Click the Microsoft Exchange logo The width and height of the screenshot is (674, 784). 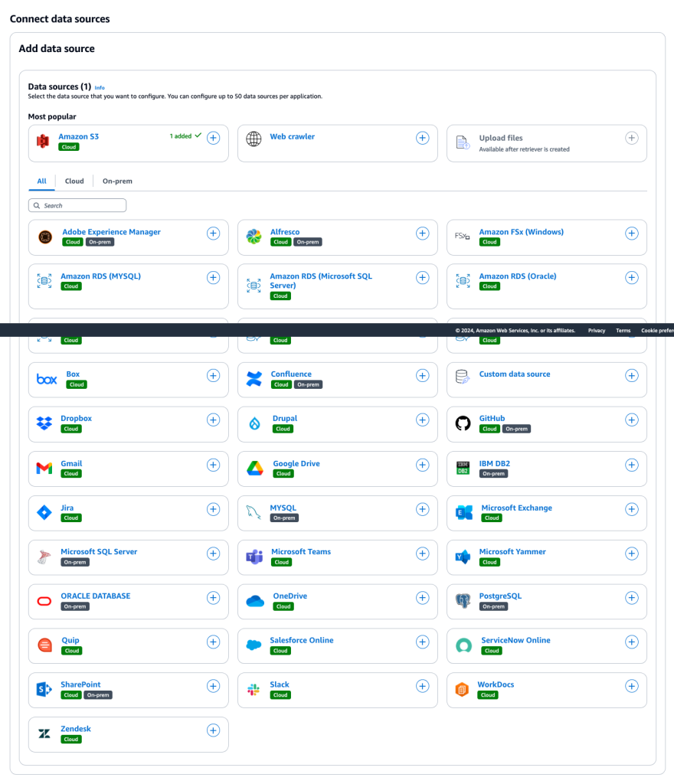(464, 512)
